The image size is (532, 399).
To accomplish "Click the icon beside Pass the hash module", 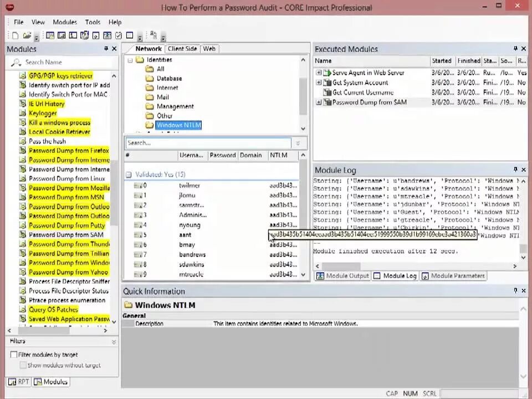I will pyautogui.click(x=22, y=141).
